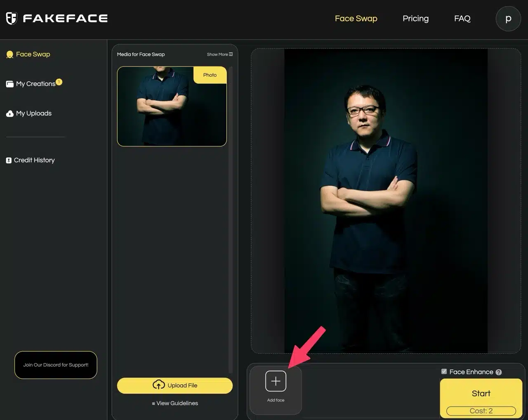Open the Pricing page in top navigation
Screen dimensions: 528x420
pos(415,19)
